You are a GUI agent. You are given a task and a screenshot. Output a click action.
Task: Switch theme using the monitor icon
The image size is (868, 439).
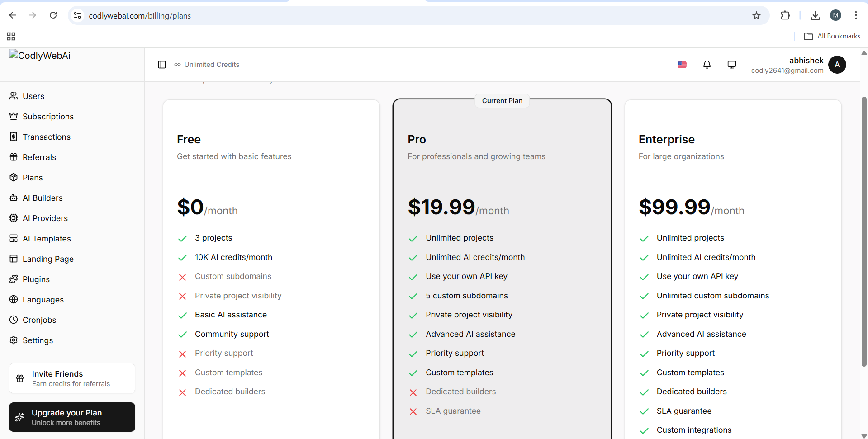731,65
